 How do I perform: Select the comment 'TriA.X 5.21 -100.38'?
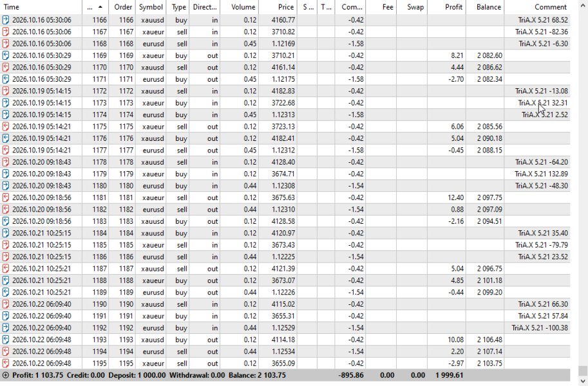tap(540, 327)
